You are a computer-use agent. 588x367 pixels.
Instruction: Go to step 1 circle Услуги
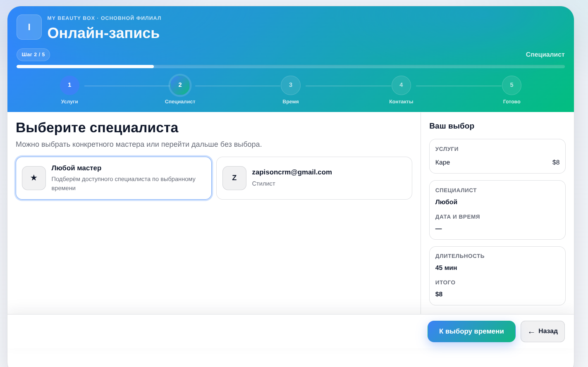point(69,85)
